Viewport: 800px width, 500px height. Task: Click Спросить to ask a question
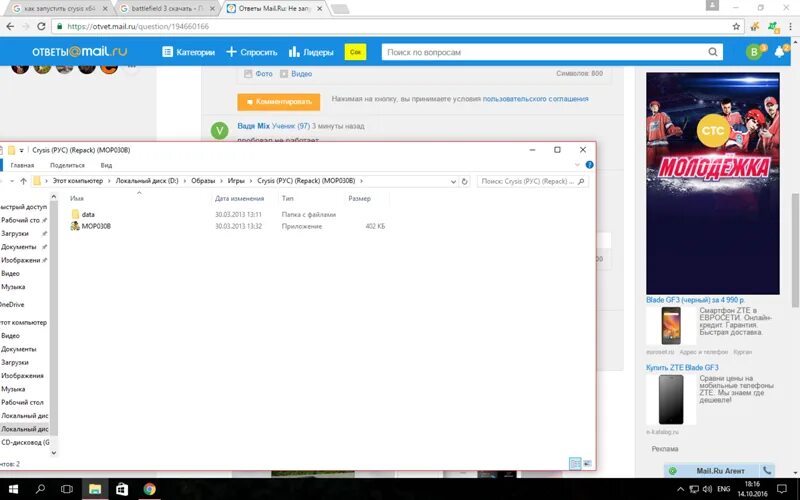(252, 52)
